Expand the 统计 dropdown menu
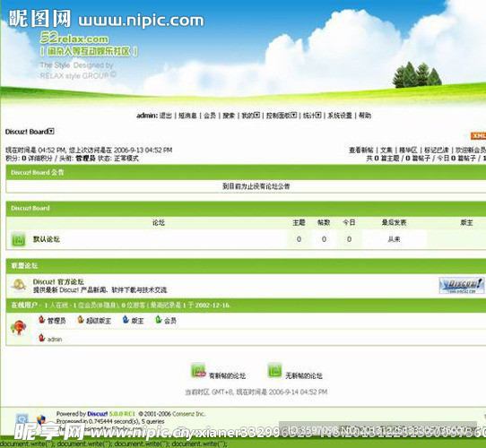The width and height of the screenshot is (486, 448). tap(318, 116)
